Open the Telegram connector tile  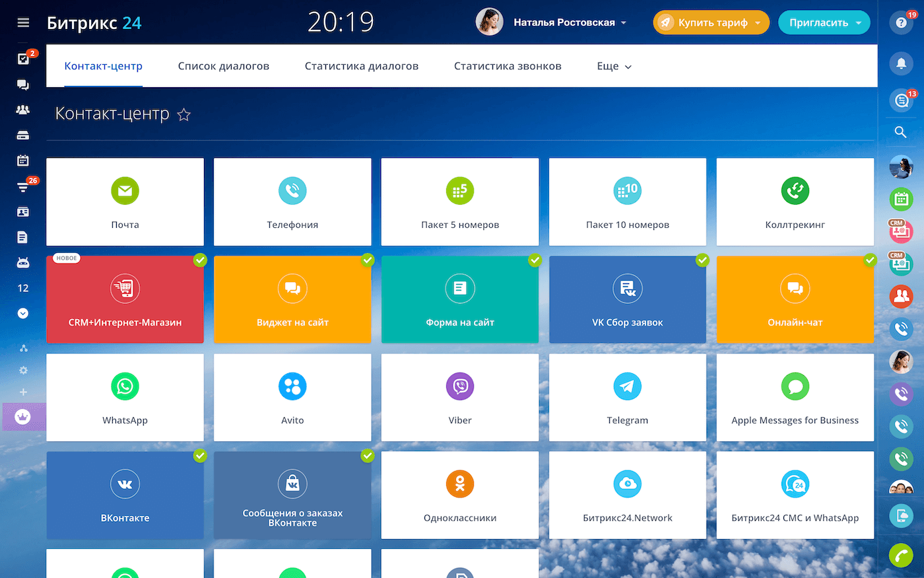click(627, 397)
